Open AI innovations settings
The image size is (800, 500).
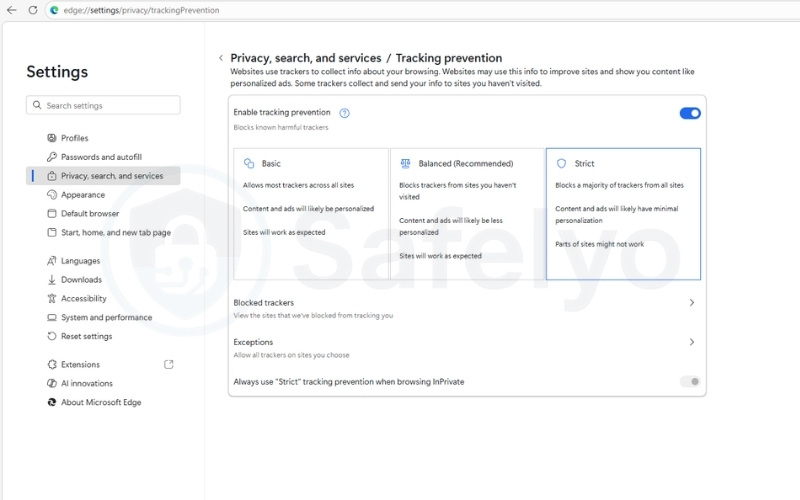103,383
